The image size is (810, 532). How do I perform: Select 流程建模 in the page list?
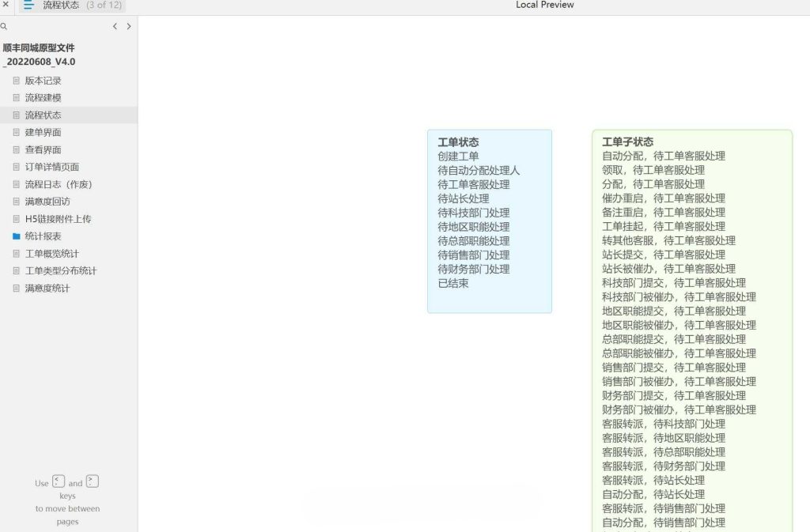43,97
